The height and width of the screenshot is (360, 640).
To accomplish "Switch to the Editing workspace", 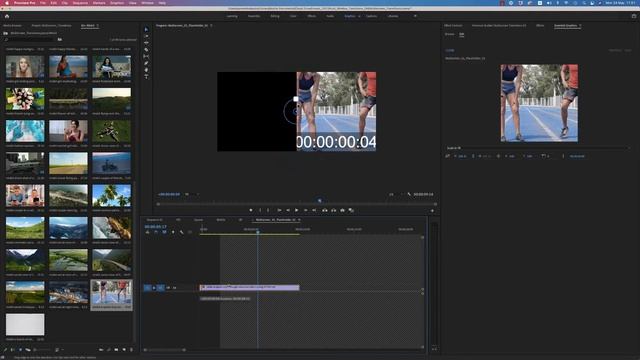I will coord(275,16).
